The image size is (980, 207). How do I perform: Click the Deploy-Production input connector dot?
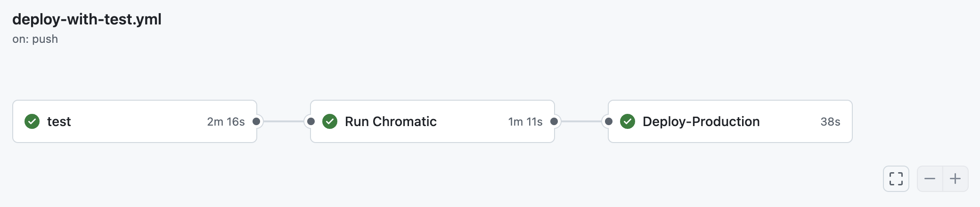coord(609,121)
